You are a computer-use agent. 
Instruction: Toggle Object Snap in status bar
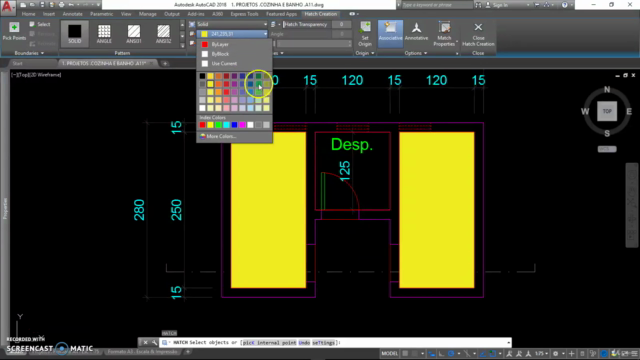(x=493, y=353)
